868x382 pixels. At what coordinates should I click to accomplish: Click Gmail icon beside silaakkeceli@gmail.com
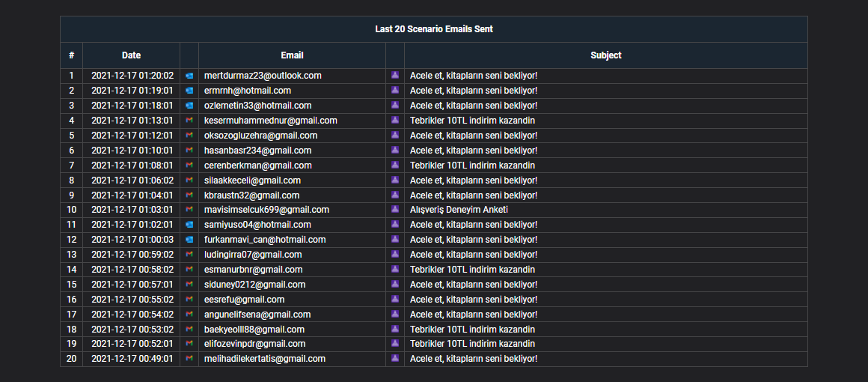pyautogui.click(x=189, y=181)
